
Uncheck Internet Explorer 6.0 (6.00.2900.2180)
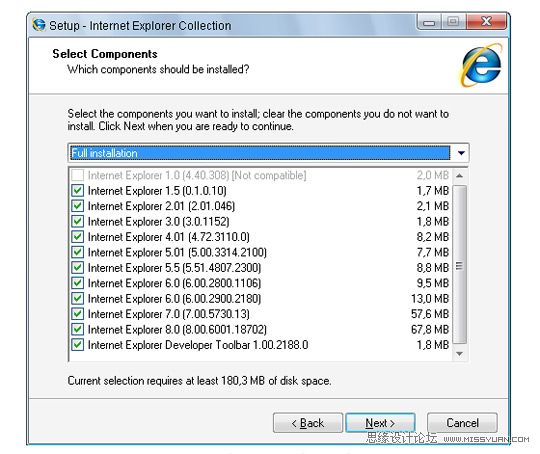click(77, 298)
